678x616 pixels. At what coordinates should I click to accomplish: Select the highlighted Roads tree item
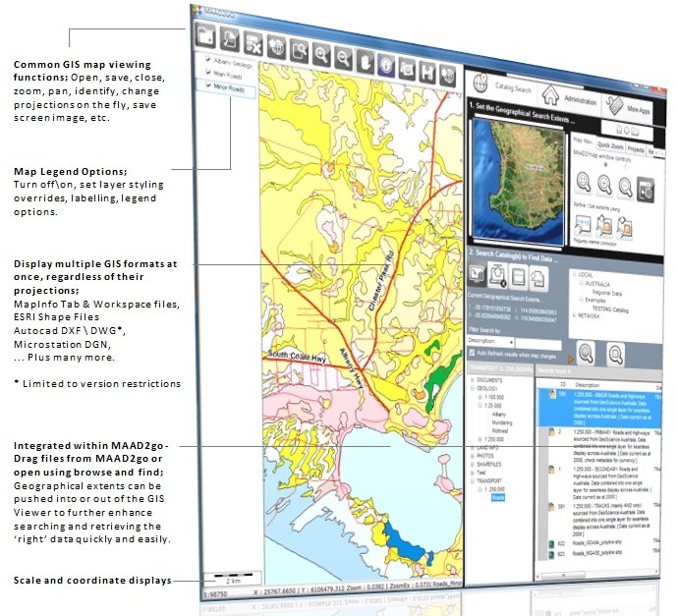tap(497, 497)
